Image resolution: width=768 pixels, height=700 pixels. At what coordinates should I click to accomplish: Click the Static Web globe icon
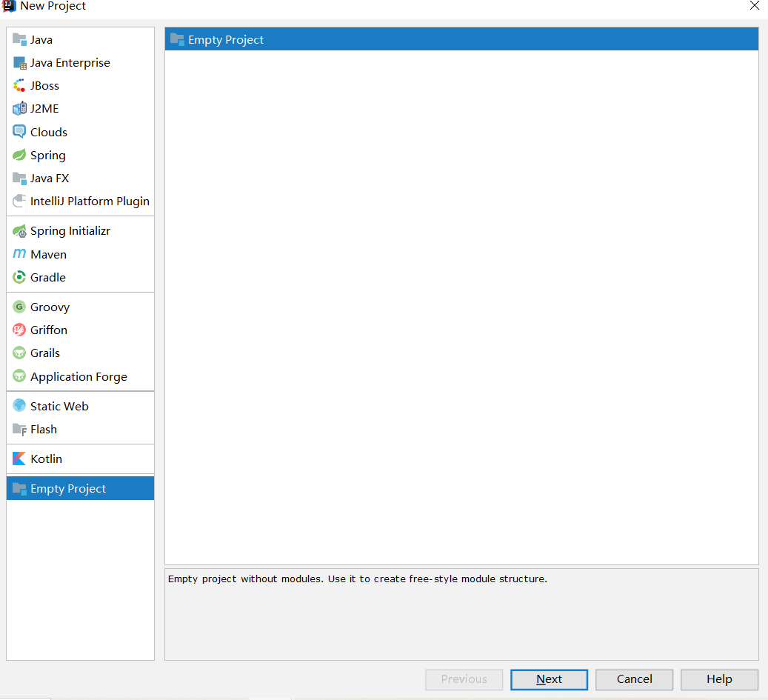coord(19,406)
